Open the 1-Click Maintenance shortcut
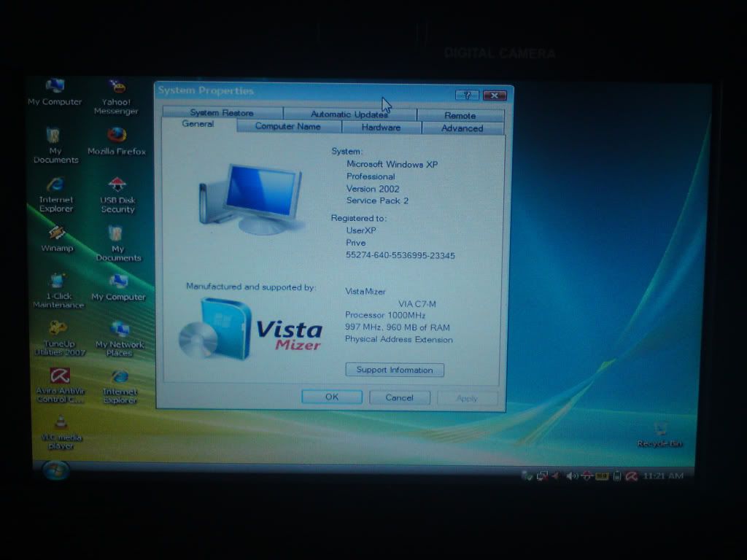 [58, 281]
